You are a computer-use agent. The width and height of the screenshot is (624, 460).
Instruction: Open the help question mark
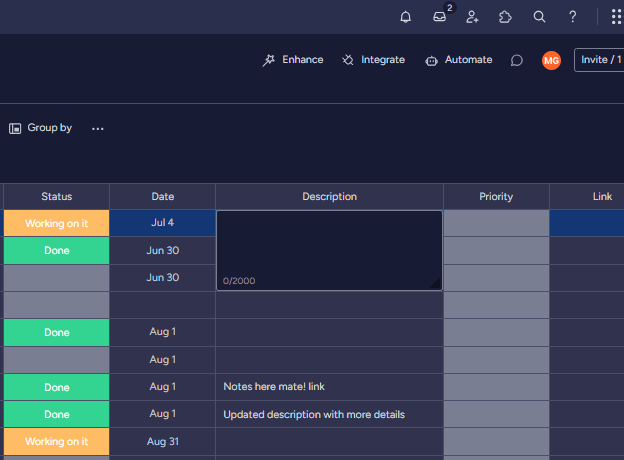(572, 17)
